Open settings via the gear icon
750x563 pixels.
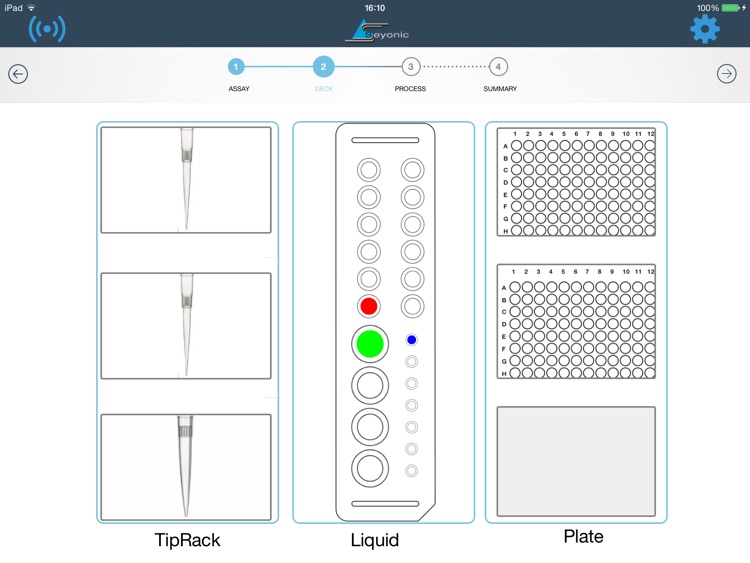click(705, 29)
